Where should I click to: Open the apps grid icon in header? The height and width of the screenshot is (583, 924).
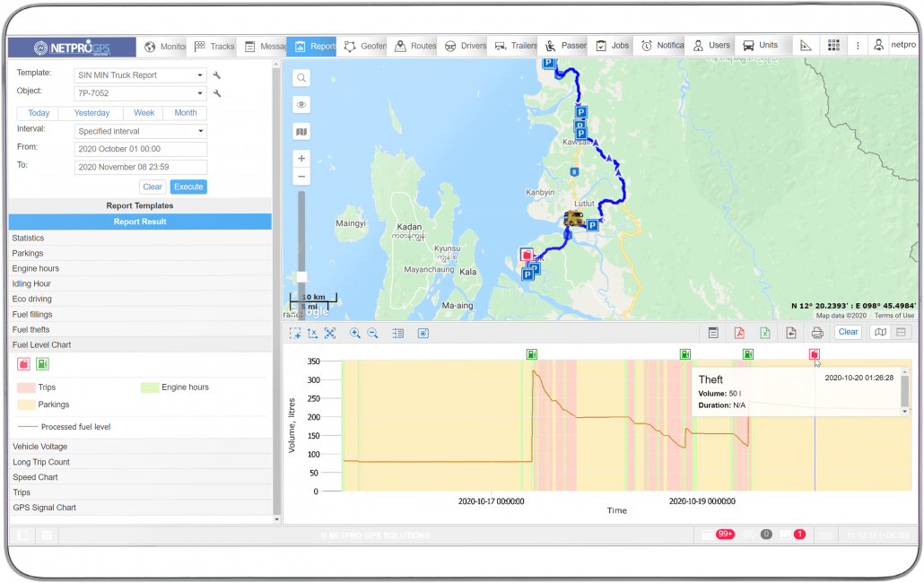(x=832, y=45)
